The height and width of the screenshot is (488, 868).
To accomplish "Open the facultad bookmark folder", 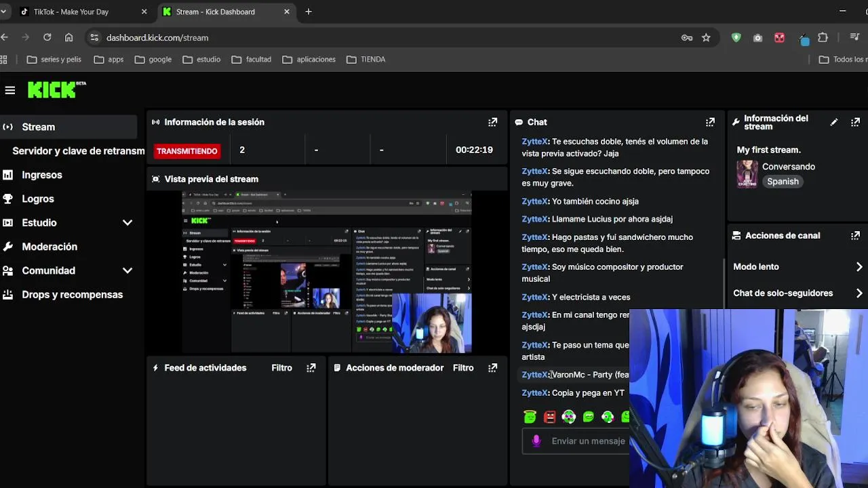I will pos(251,59).
